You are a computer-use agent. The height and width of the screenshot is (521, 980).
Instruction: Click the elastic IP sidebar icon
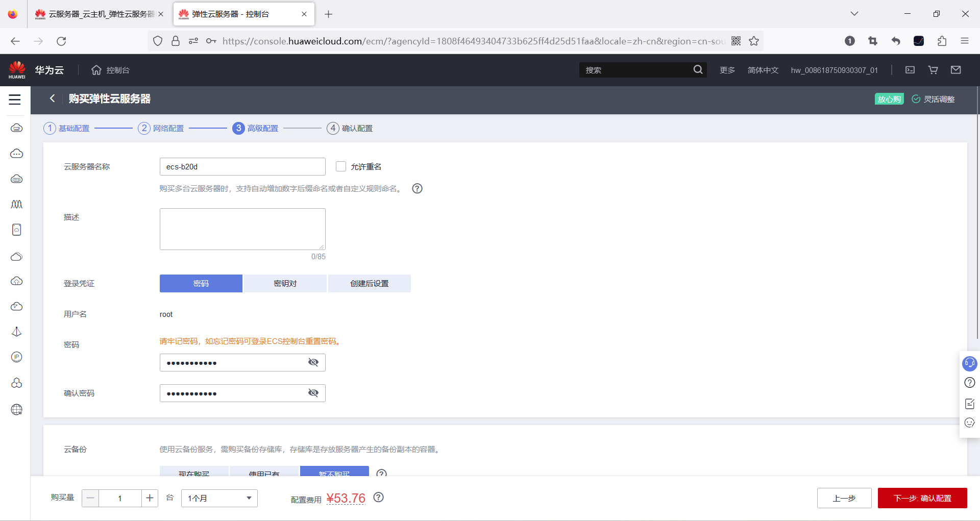pos(17,357)
